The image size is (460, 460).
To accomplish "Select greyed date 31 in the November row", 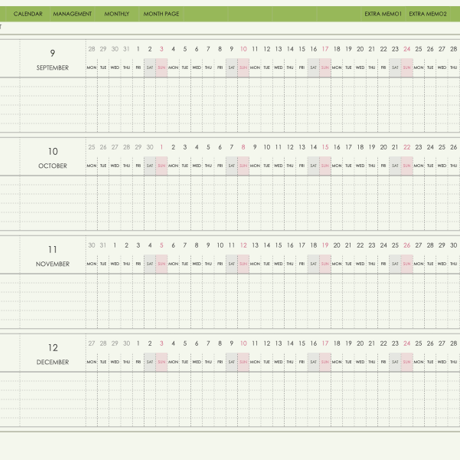I will pos(103,245).
